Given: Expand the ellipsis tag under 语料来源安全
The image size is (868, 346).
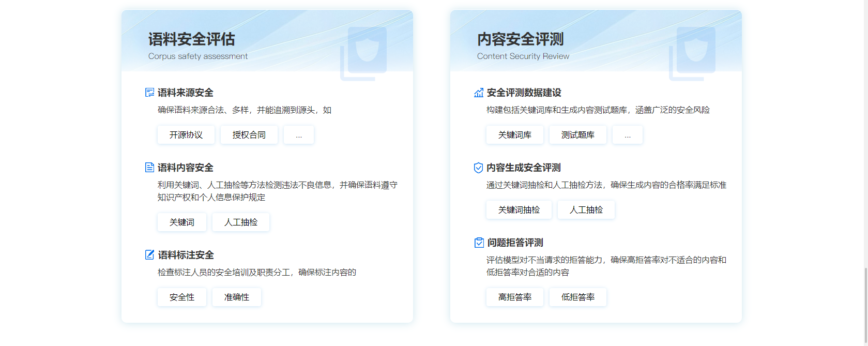Looking at the screenshot, I should [299, 135].
